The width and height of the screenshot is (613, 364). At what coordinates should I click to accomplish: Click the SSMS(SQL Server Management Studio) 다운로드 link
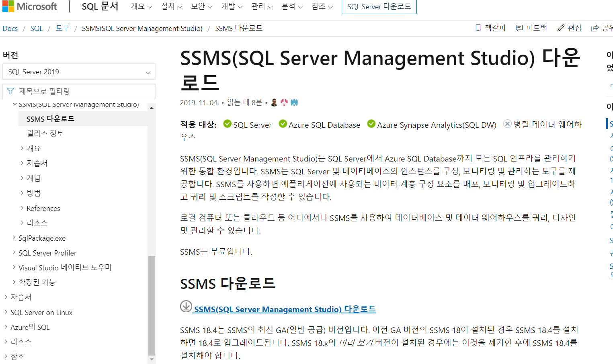click(x=285, y=309)
